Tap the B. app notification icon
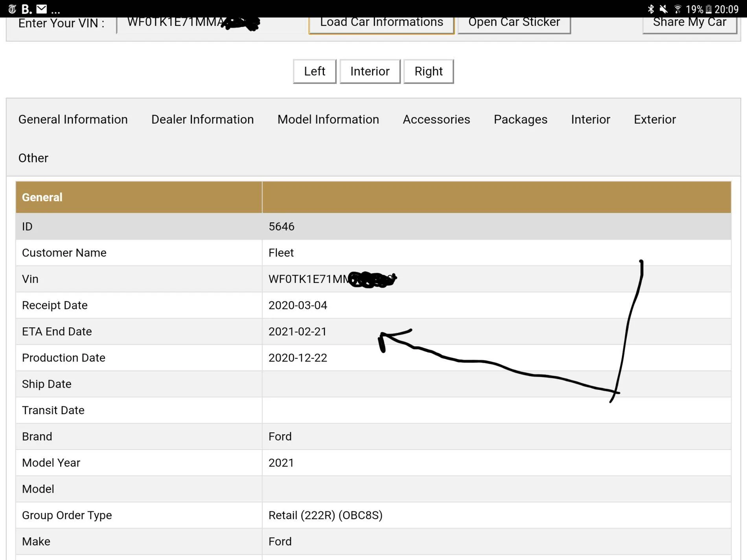This screenshot has width=747, height=560. (26, 9)
